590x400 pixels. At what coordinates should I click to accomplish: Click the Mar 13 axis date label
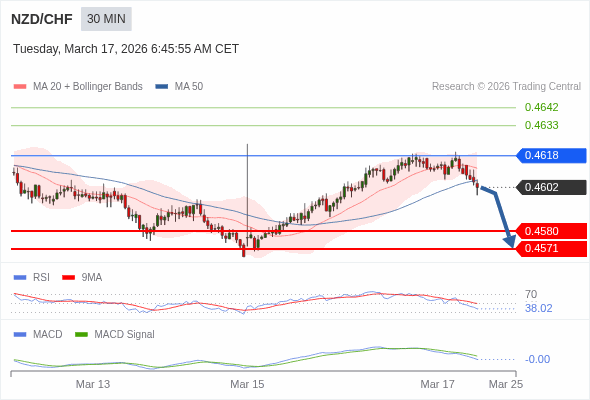tap(93, 384)
